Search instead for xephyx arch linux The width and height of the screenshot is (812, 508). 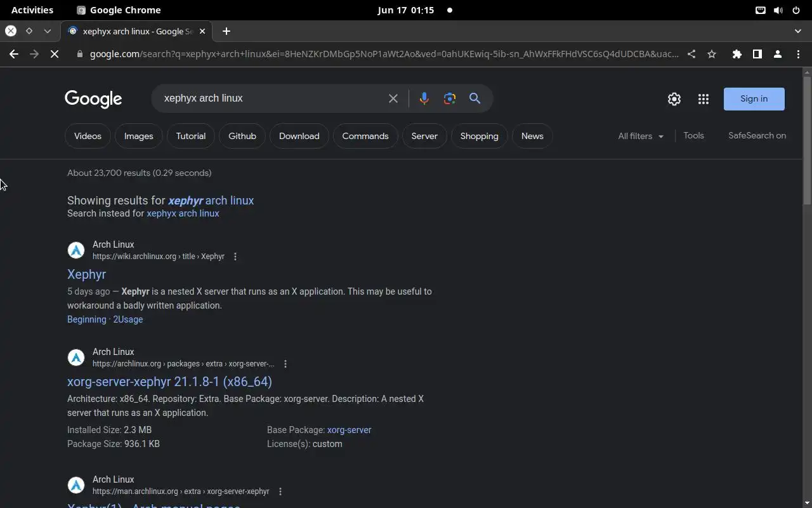[183, 213]
